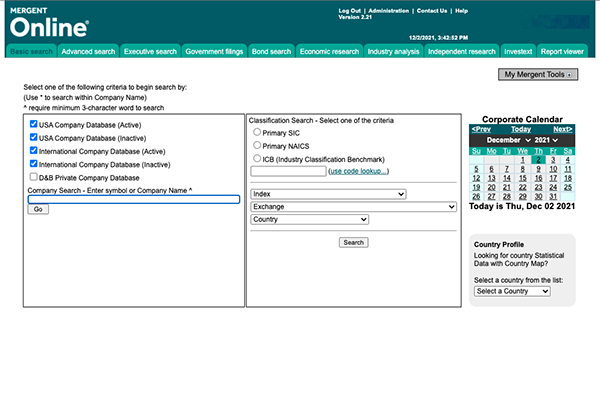This screenshot has height=400, width=600.
Task: Open the use code lookup link
Action: pos(359,171)
